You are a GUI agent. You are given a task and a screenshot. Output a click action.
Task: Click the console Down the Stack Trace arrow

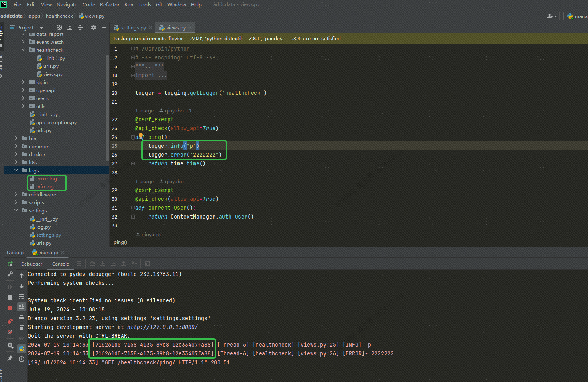click(22, 286)
